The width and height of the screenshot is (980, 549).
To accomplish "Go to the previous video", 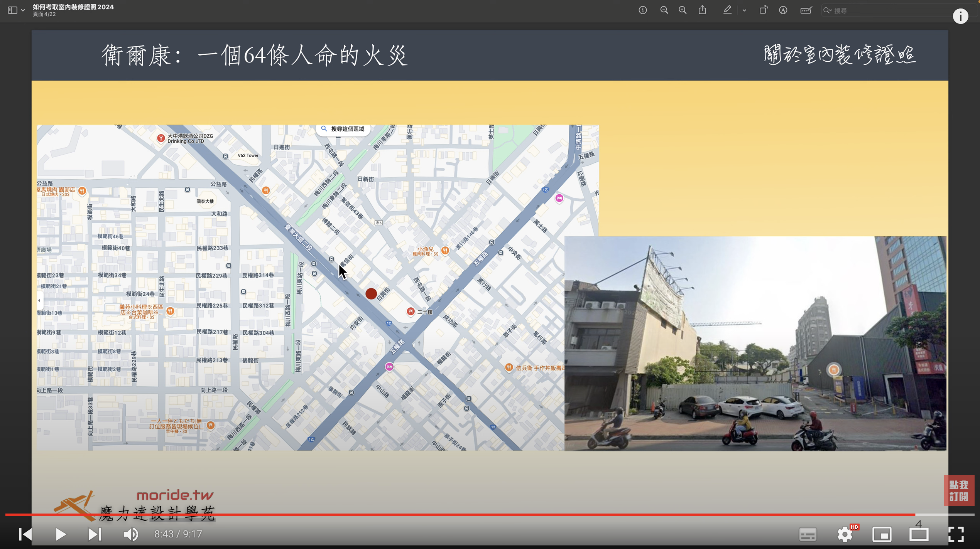I will (25, 534).
